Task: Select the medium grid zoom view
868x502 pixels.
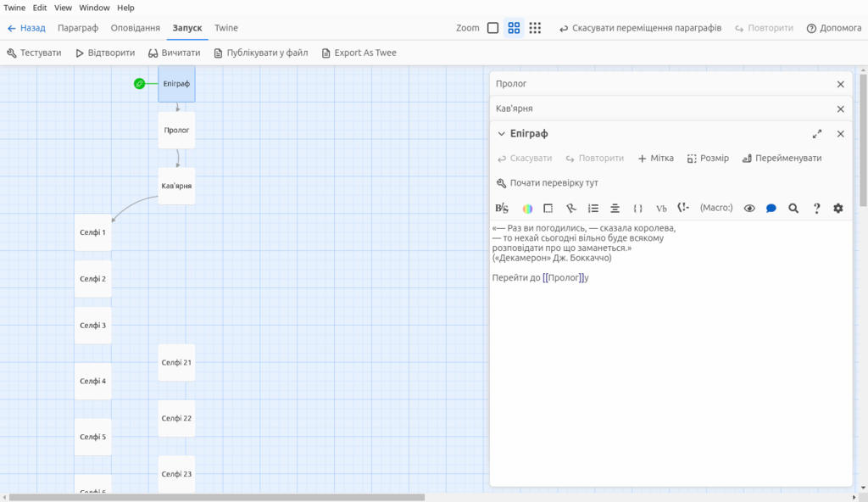Action: pos(514,28)
